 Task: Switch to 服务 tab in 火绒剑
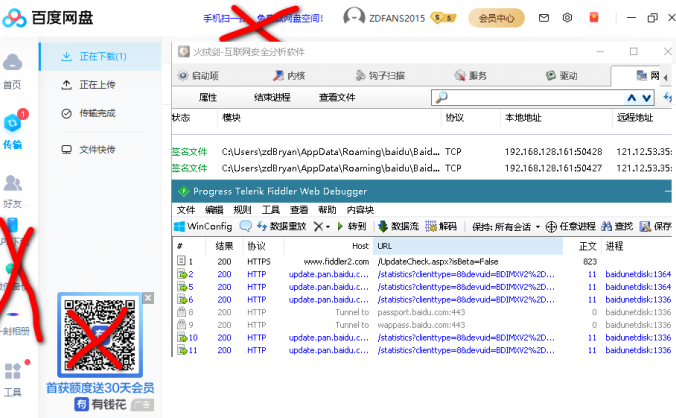click(471, 76)
